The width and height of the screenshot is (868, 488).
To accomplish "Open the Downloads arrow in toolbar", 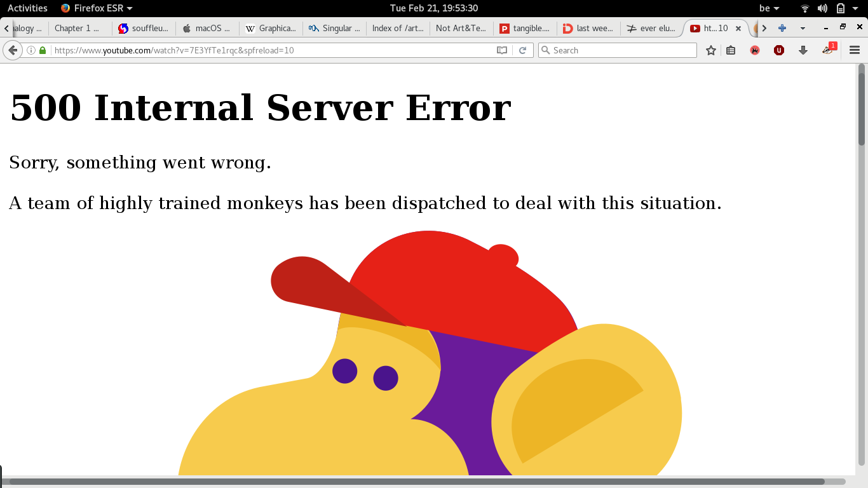I will pos(803,50).
